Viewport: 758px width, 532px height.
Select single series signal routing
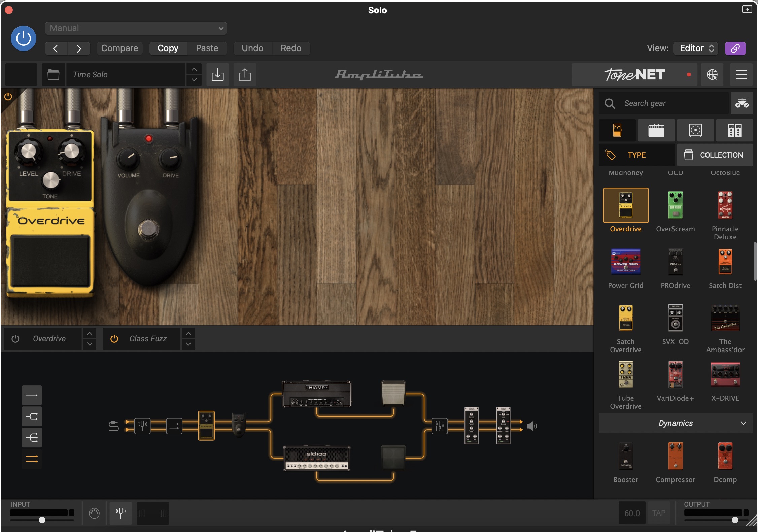point(32,395)
